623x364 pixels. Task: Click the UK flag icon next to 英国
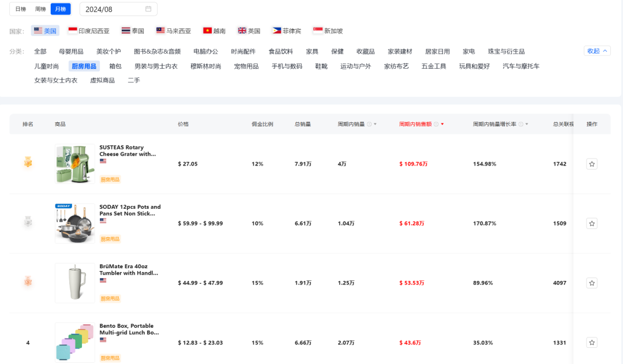click(x=242, y=31)
